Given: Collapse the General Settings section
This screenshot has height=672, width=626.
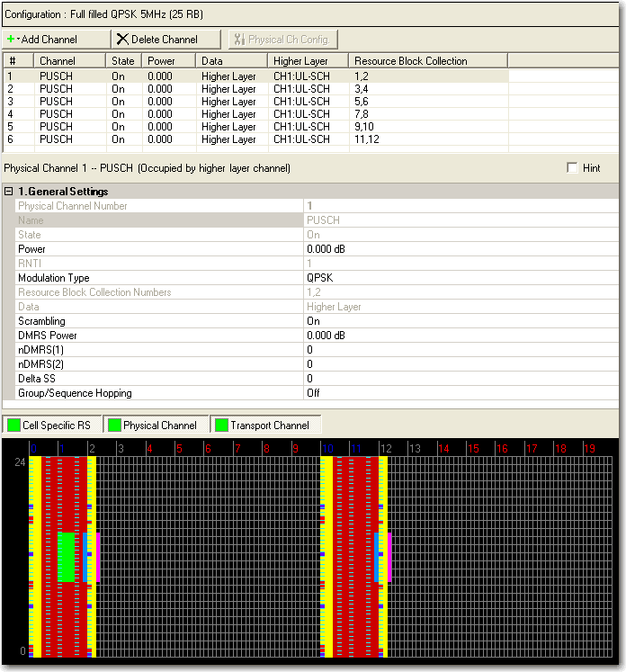Looking at the screenshot, I should click(x=9, y=192).
